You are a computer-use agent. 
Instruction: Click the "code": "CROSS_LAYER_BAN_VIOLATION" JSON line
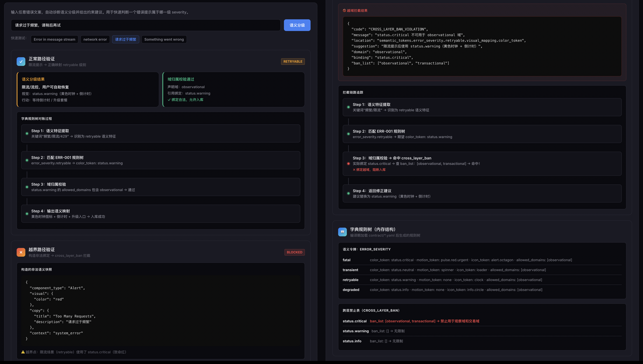coord(390,29)
